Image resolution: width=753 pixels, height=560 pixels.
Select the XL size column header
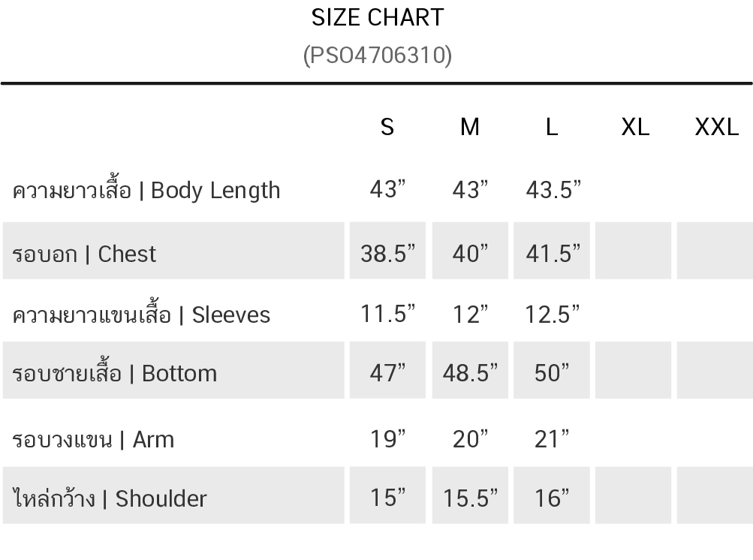(x=634, y=127)
